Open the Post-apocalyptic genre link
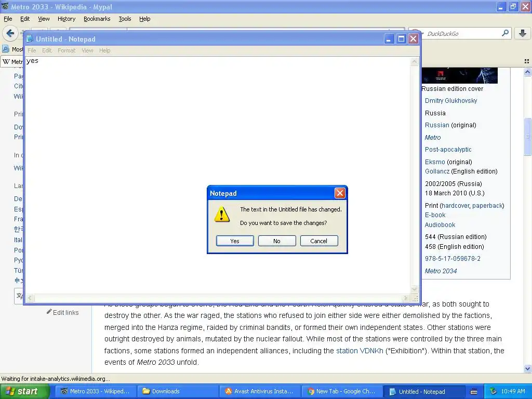This screenshot has width=532, height=399. point(448,149)
